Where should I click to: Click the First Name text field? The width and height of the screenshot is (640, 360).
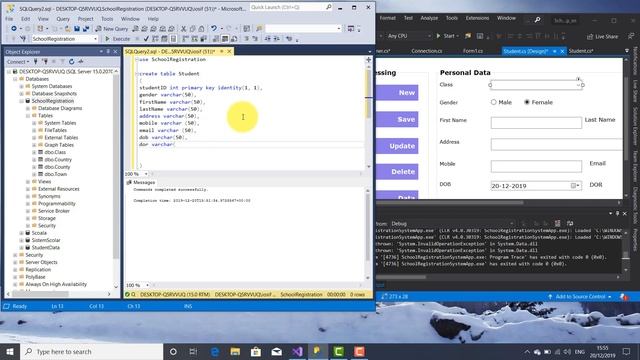tap(536, 122)
